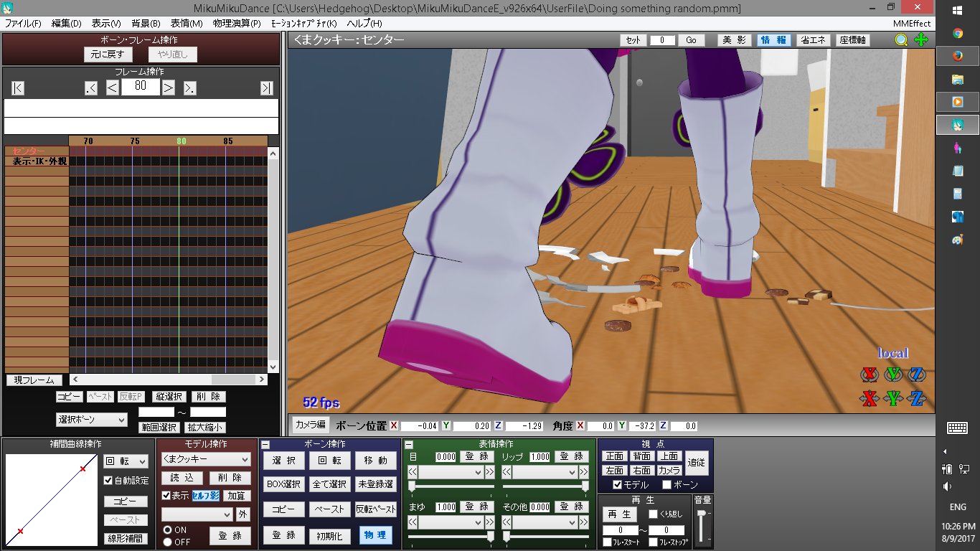
Task: Open the on-screen keyboard taskbar icon
Action: (957, 428)
